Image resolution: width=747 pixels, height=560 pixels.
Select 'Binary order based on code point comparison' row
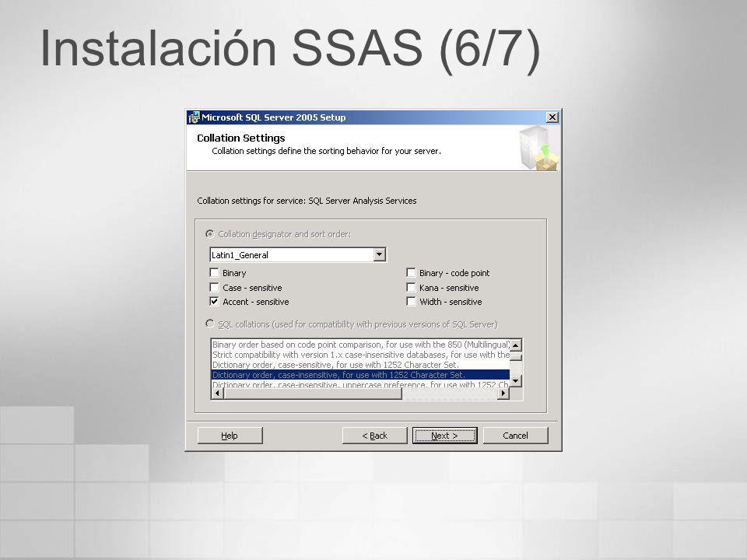[360, 345]
